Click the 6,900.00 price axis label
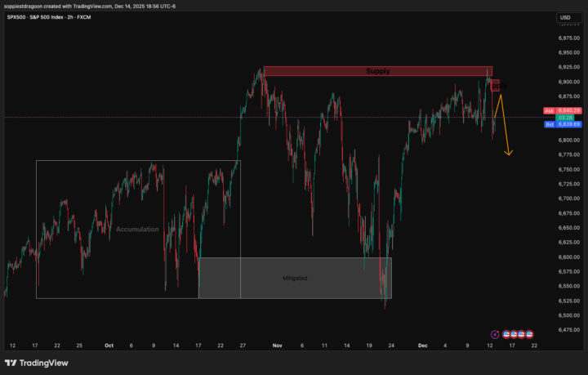This screenshot has width=588, height=375. coord(569,82)
